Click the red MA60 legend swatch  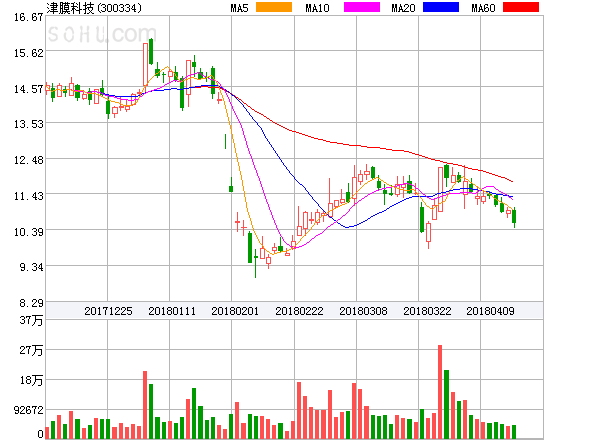(521, 7)
